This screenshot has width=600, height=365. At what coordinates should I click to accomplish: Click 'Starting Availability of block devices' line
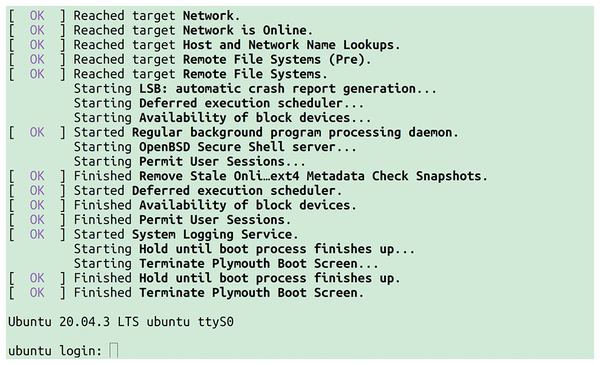[x=222, y=118]
